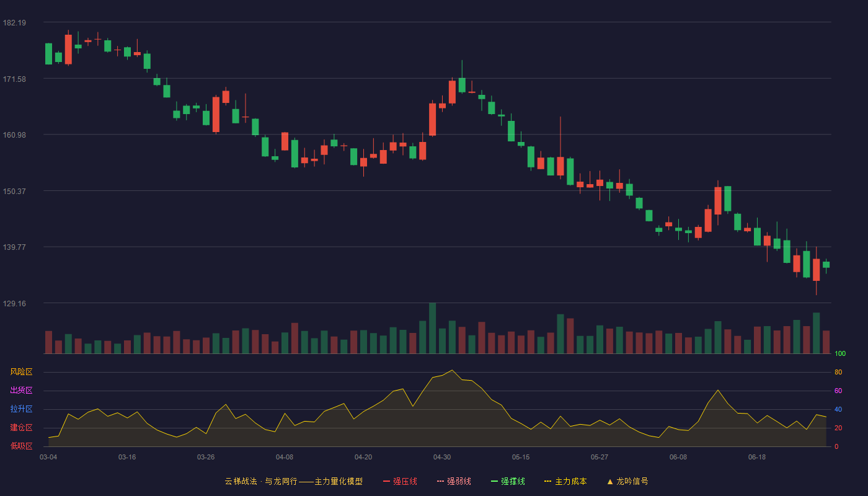The height and width of the screenshot is (496, 868).
Task: Click the 03-16 date label
Action: click(x=127, y=457)
